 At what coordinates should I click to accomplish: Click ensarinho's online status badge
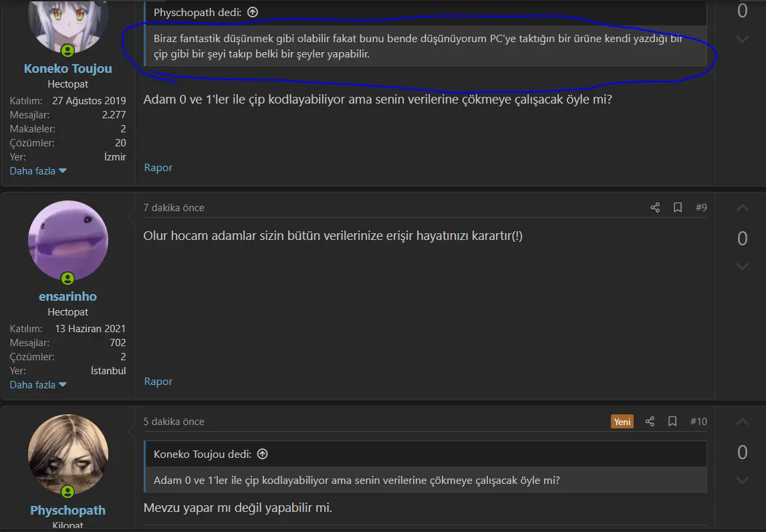click(68, 279)
